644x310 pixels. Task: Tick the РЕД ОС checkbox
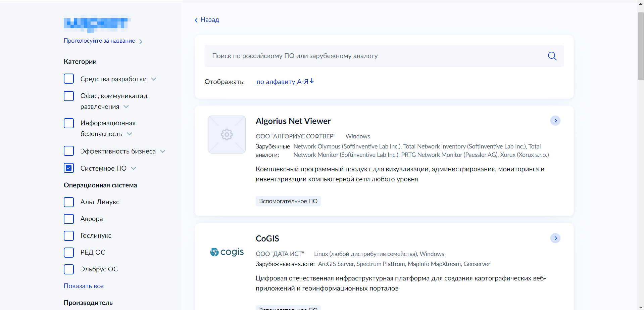tap(69, 253)
